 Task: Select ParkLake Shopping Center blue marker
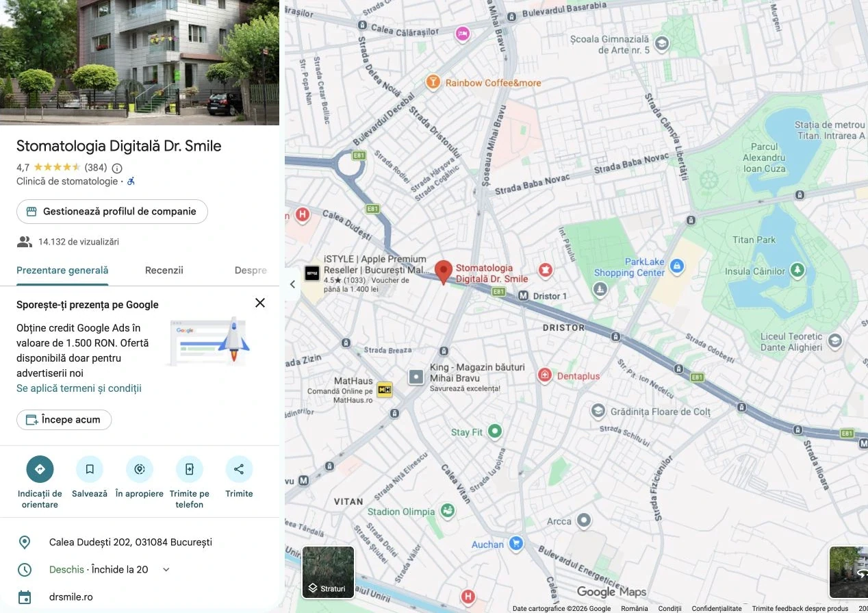click(677, 266)
